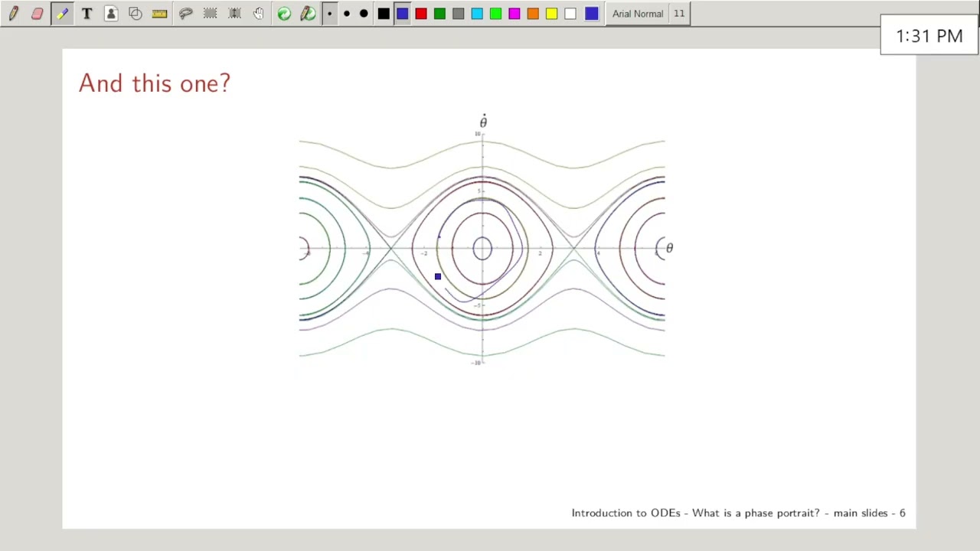Open the Insert image tool
The width and height of the screenshot is (980, 551).
[111, 14]
